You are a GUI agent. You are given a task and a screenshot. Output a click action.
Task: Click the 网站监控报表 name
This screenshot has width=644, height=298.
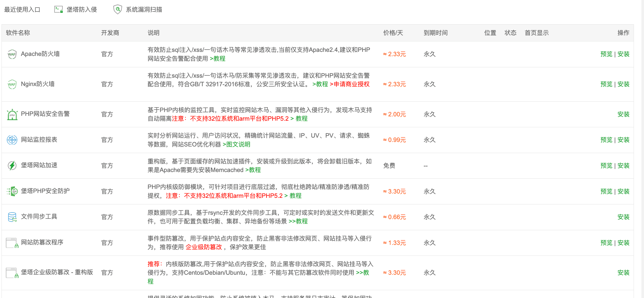click(x=39, y=140)
